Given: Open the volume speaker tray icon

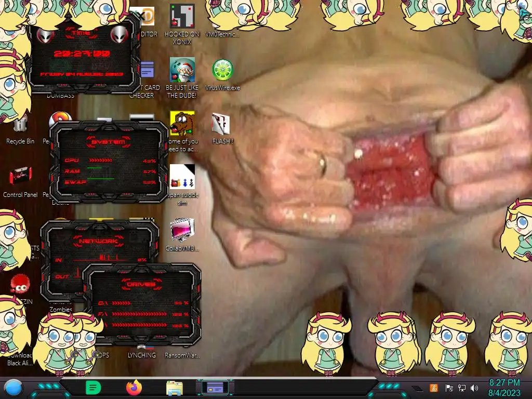Looking at the screenshot, I should 474,388.
